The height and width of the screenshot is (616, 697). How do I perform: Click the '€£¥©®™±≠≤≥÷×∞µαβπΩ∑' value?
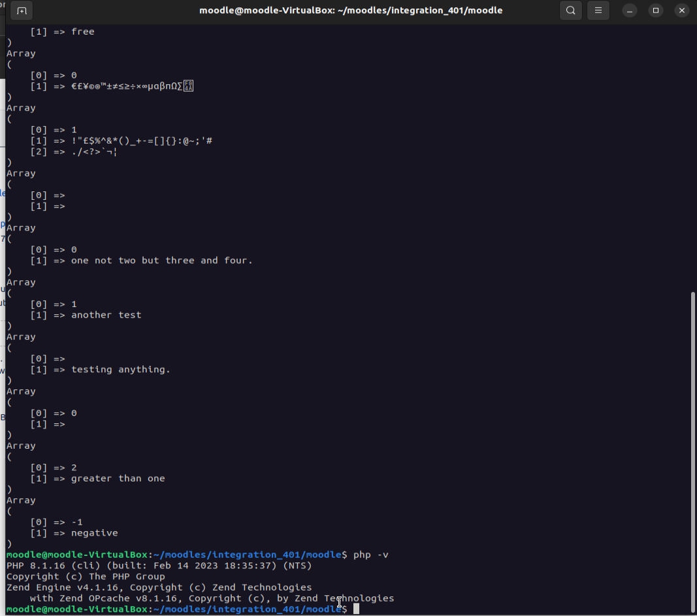tap(132, 86)
